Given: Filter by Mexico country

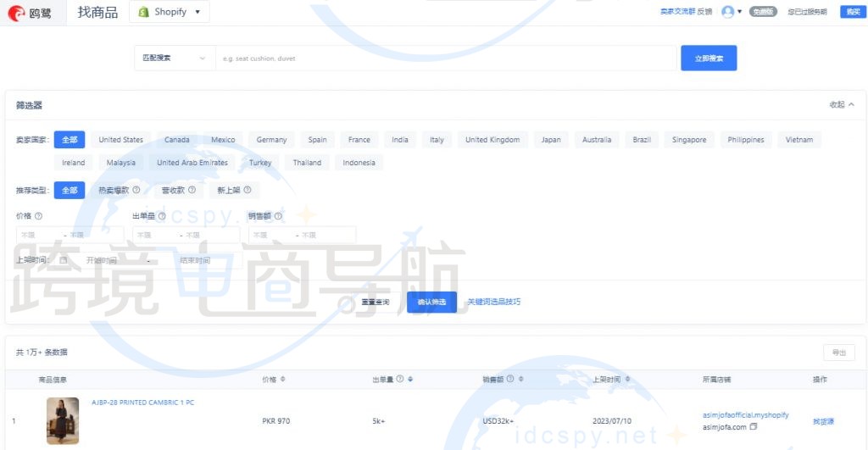Looking at the screenshot, I should coord(223,140).
